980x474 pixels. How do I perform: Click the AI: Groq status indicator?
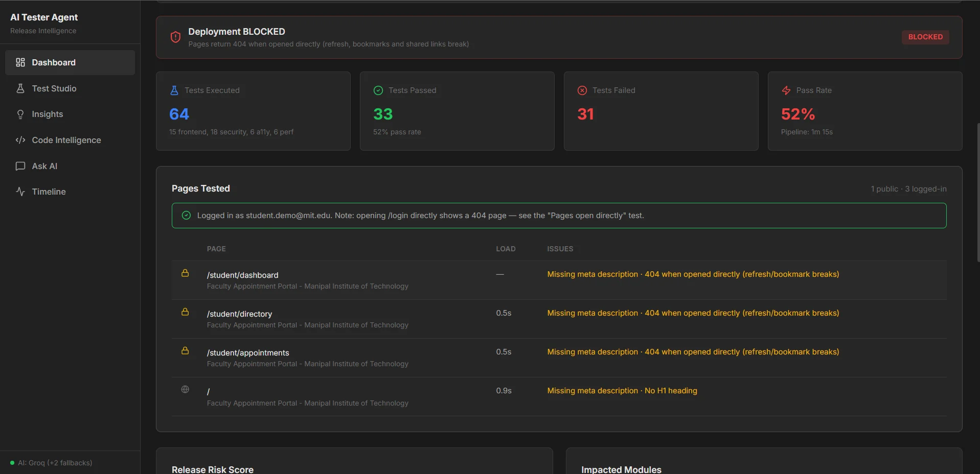point(51,463)
